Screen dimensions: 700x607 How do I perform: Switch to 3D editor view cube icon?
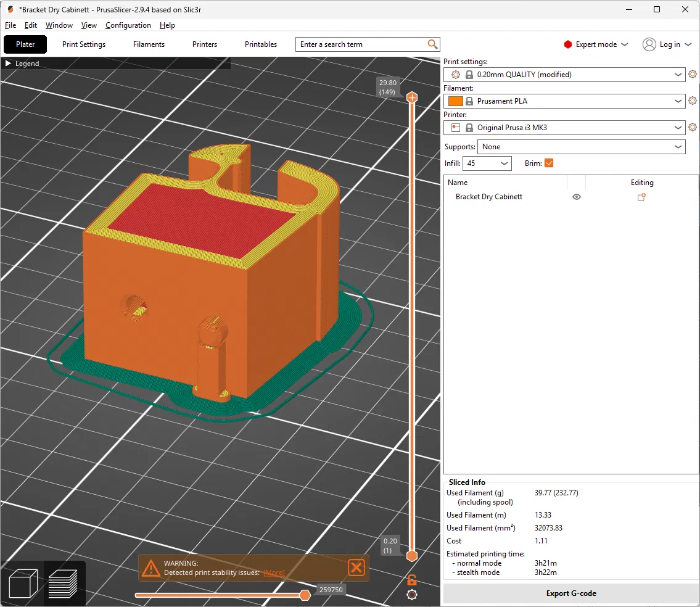point(23,584)
